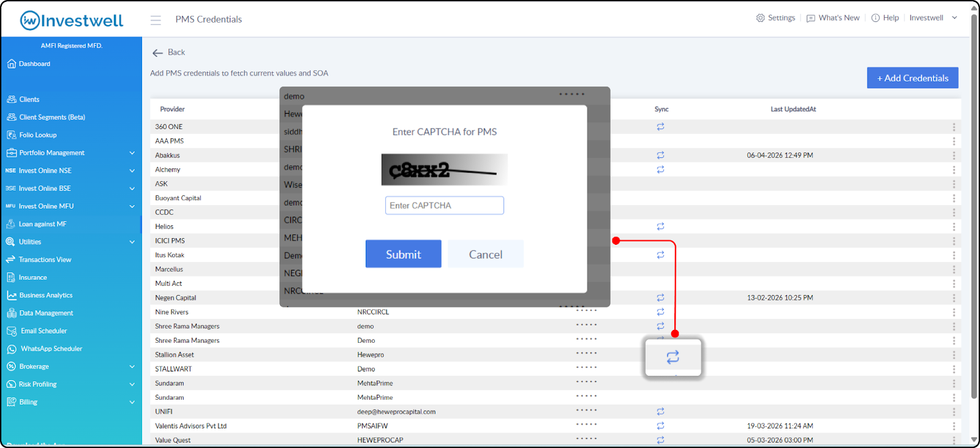Sync the Negen Capital row

click(660, 297)
